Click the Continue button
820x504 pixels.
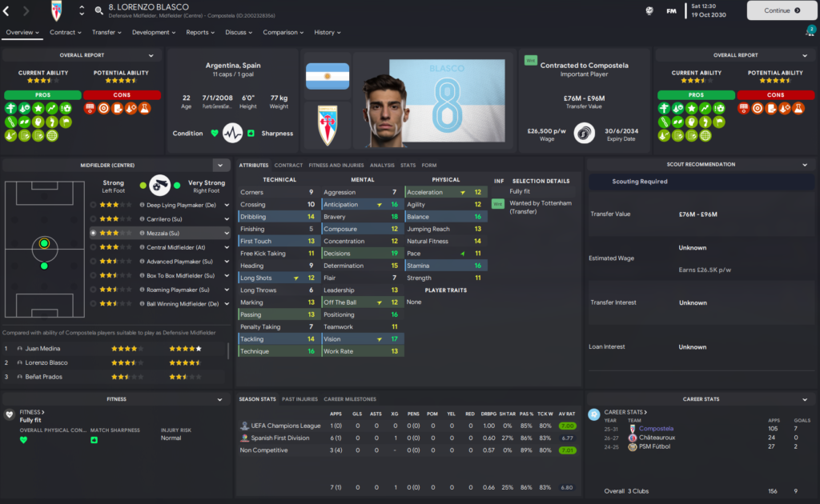click(x=782, y=10)
